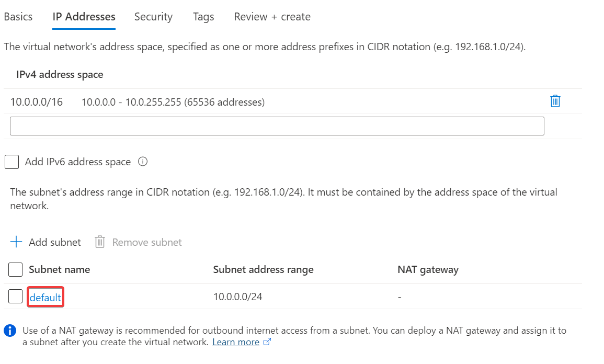
Task: Open the Security tab
Action: coord(153,17)
